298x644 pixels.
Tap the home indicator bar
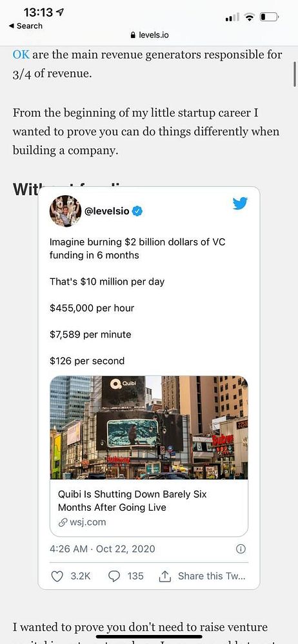[149, 637]
